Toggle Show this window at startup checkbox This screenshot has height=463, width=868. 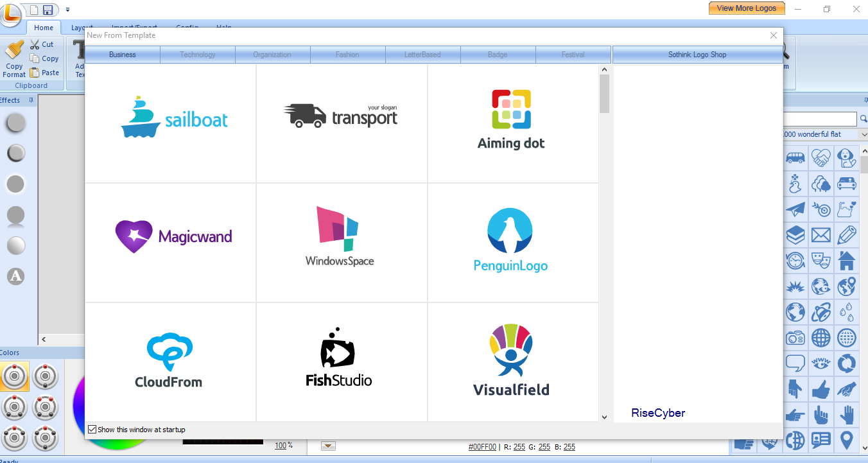tap(92, 430)
